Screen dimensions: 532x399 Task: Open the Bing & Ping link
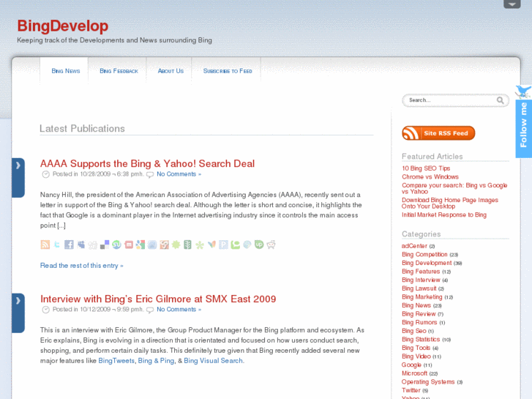[x=156, y=361]
